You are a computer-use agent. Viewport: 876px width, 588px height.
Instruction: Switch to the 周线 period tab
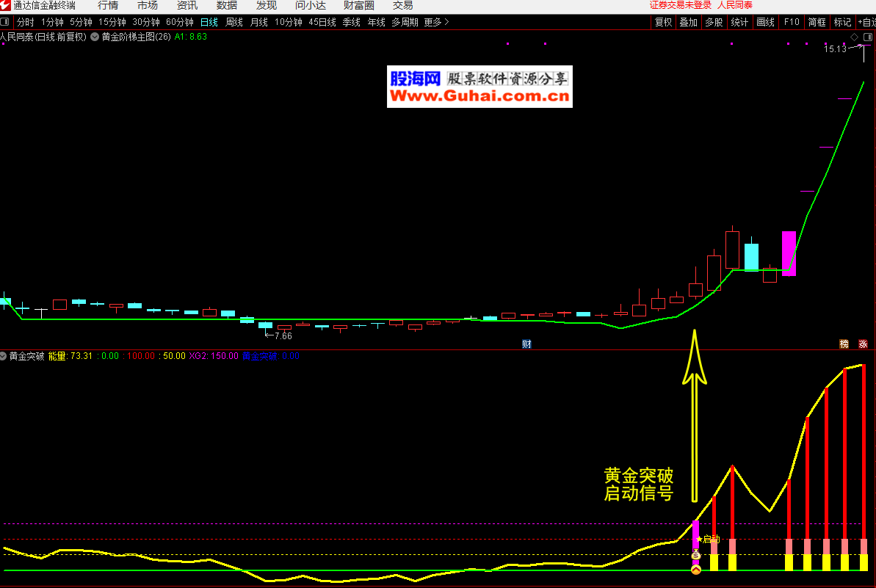click(x=234, y=22)
